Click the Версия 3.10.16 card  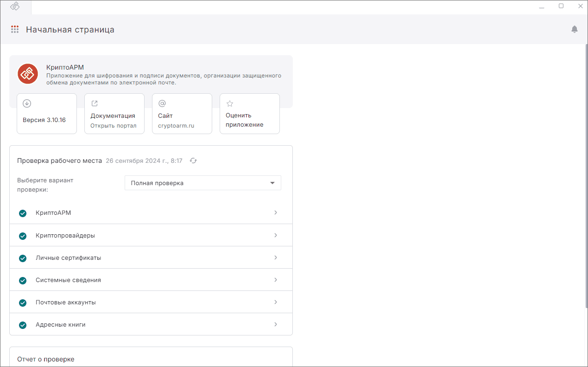pos(47,114)
